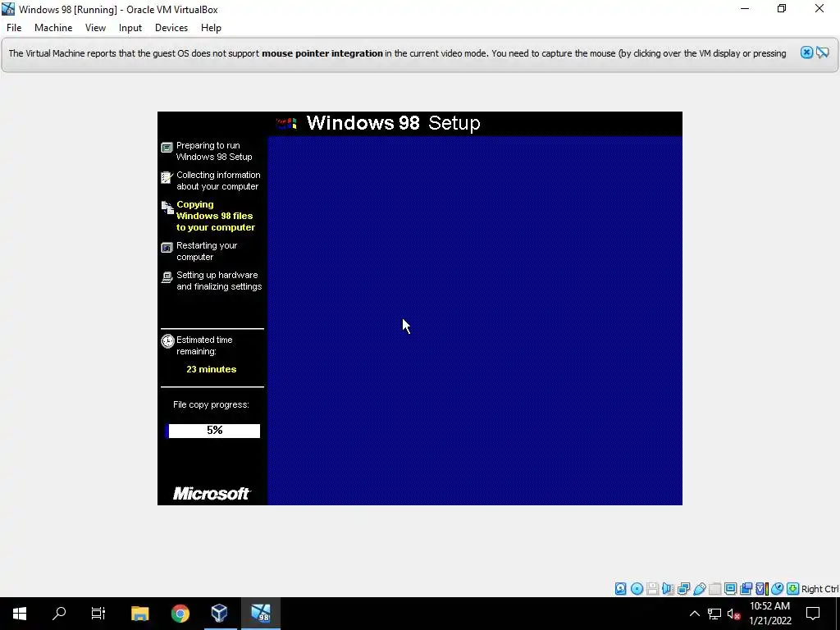The image size is (840, 630).
Task: Open the audio indicator in status bar
Action: pos(668,589)
